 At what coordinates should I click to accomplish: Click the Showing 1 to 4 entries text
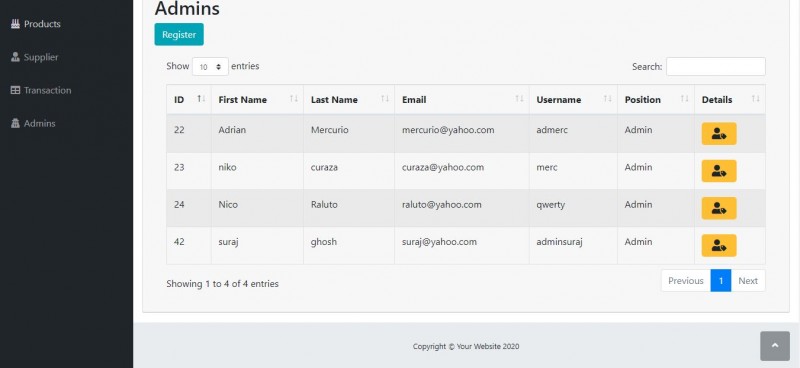pyautogui.click(x=222, y=284)
